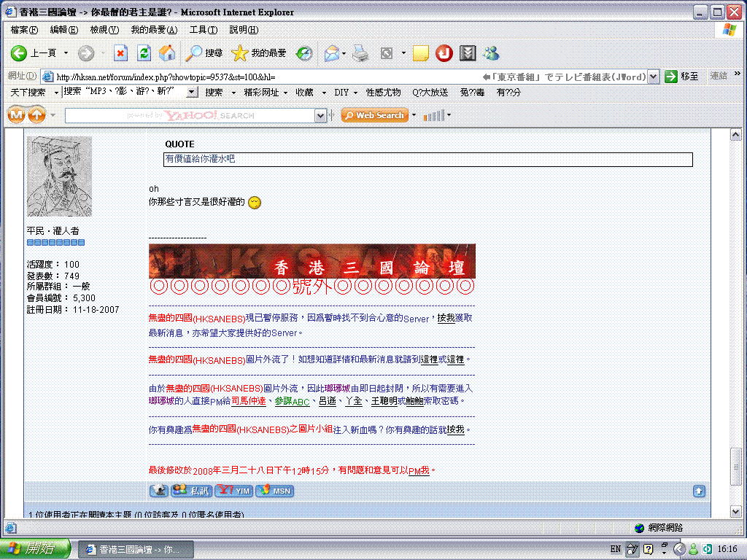
Task: Open the 檢視(V) menu
Action: pyautogui.click(x=104, y=29)
